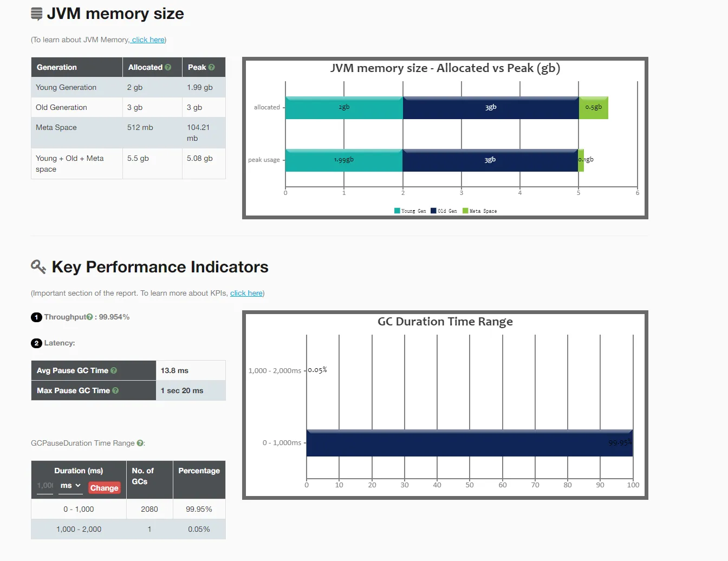The height and width of the screenshot is (561, 728).
Task: Click the 512 mb allocated cell
Action: pyautogui.click(x=152, y=133)
